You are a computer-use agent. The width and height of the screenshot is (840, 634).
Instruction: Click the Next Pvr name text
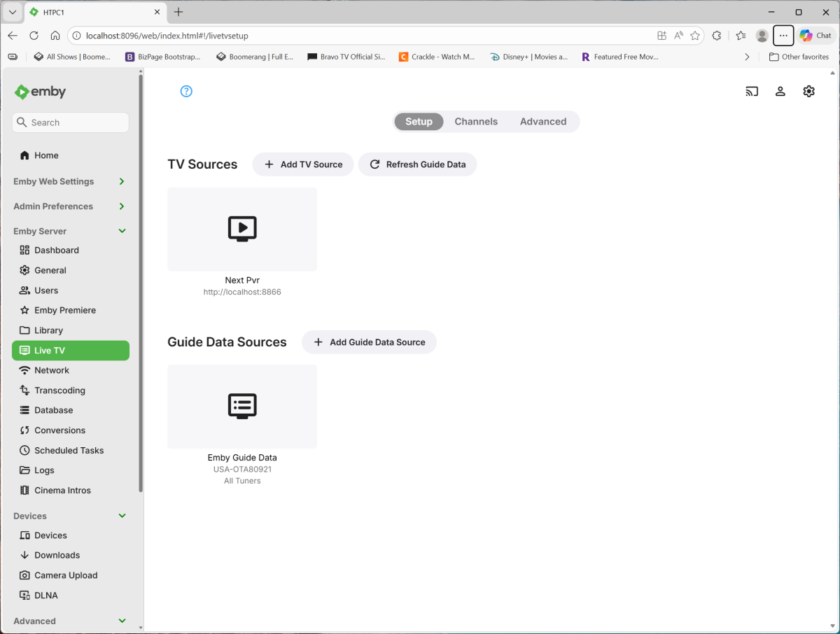242,280
